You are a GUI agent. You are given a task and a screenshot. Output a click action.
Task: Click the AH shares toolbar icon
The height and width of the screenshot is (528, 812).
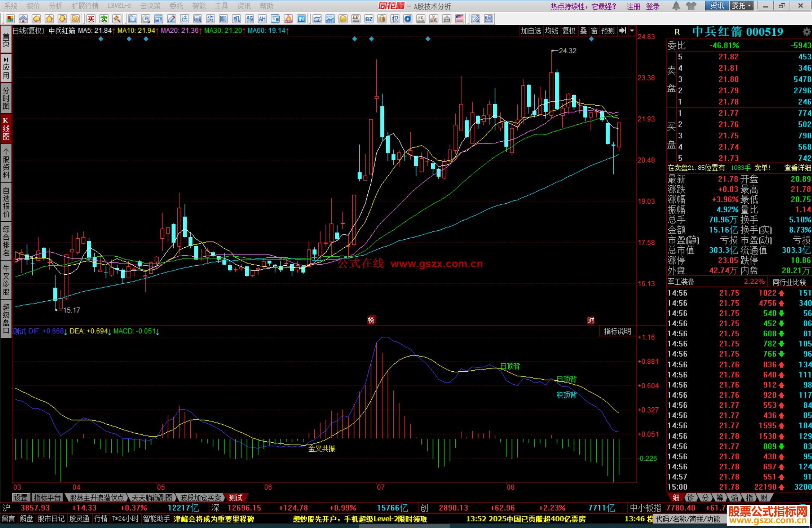coord(262,19)
